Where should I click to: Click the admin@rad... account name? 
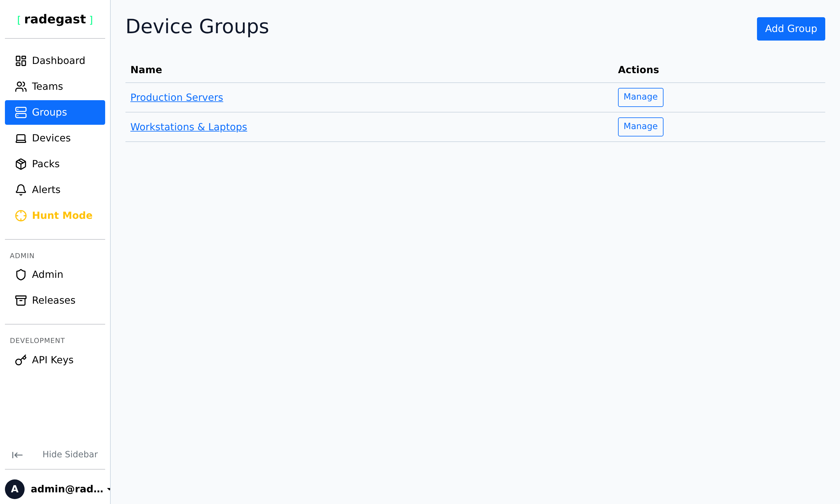67,489
